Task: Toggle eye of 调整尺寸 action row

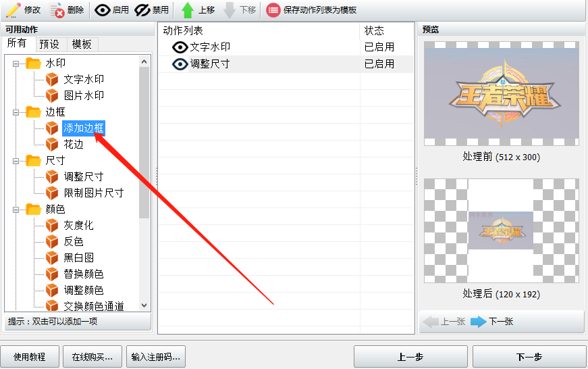Action: pyautogui.click(x=180, y=64)
